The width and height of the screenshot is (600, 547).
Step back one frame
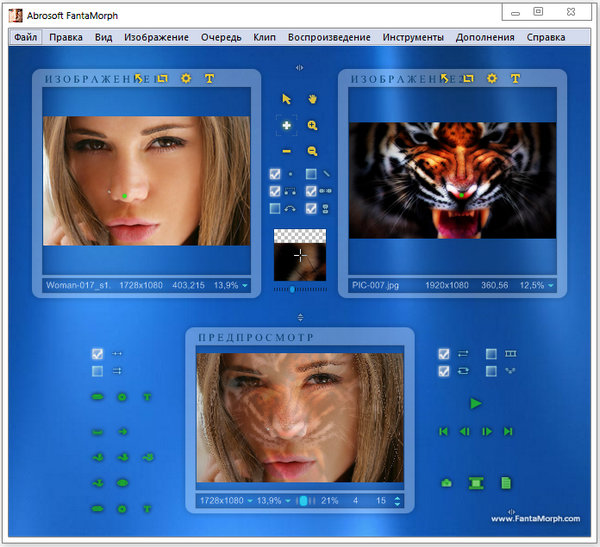[x=465, y=432]
